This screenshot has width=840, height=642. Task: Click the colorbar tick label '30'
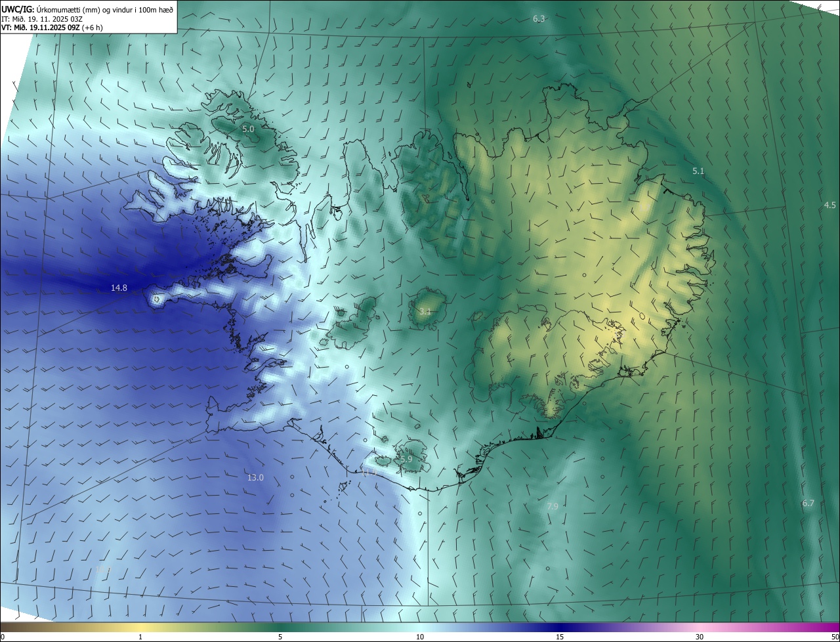pyautogui.click(x=700, y=637)
